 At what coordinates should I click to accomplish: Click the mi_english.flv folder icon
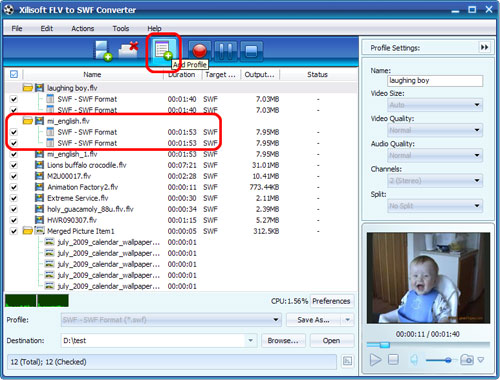click(28, 121)
